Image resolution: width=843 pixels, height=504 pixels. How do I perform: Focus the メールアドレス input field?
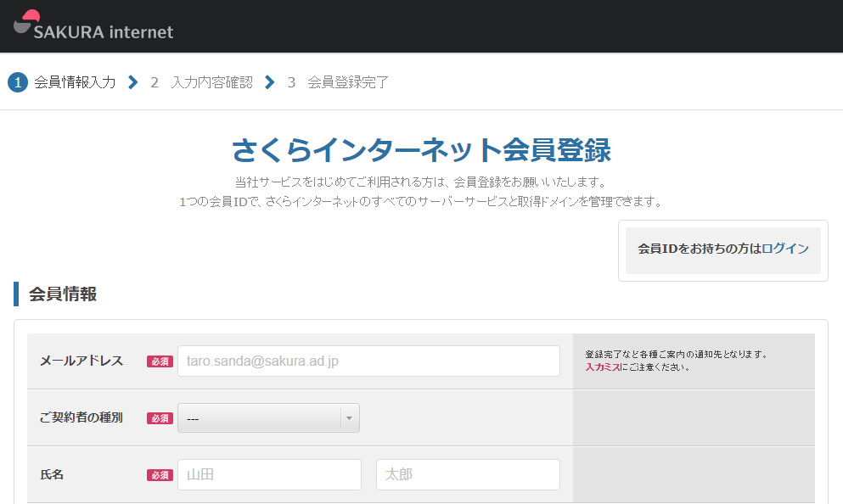(x=368, y=361)
